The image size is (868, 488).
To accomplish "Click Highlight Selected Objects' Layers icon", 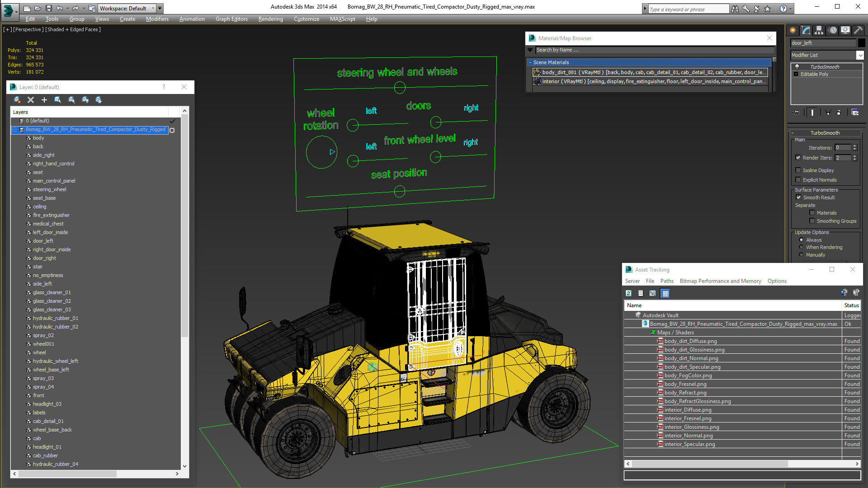I will [71, 100].
